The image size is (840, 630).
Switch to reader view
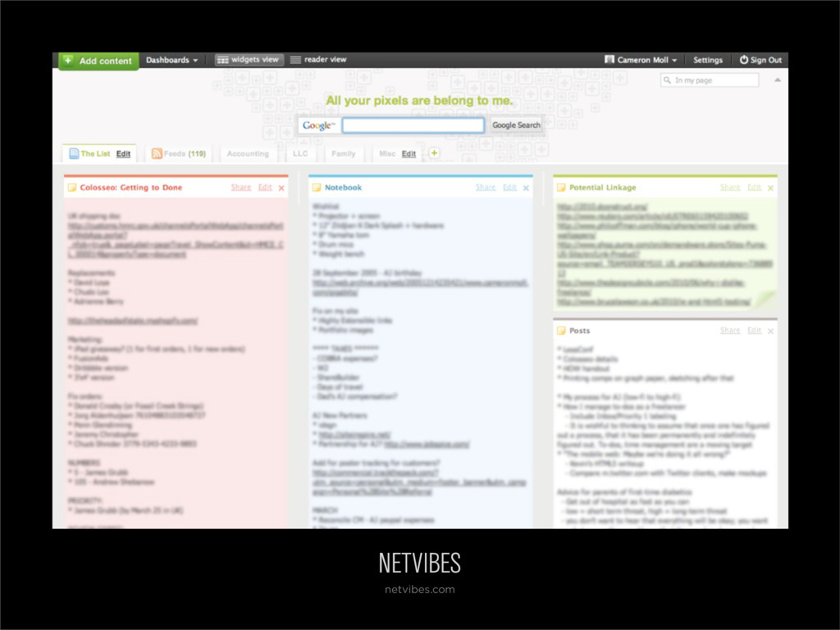(318, 59)
